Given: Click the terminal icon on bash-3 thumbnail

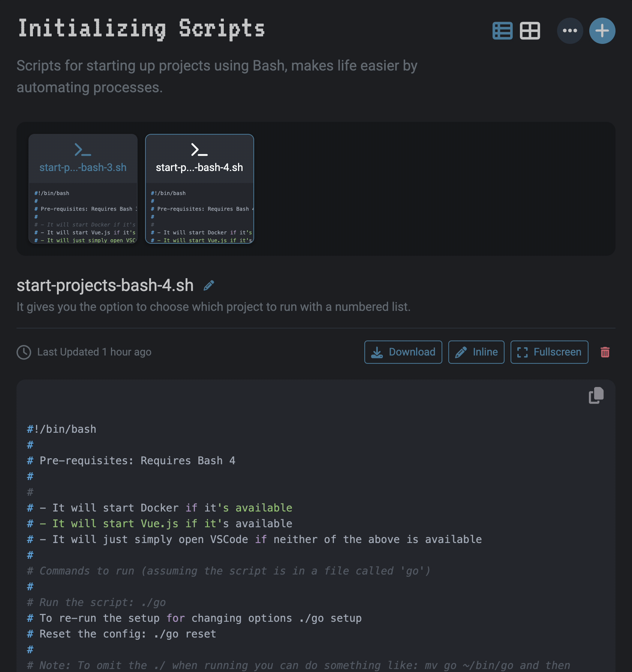Looking at the screenshot, I should coord(83,150).
